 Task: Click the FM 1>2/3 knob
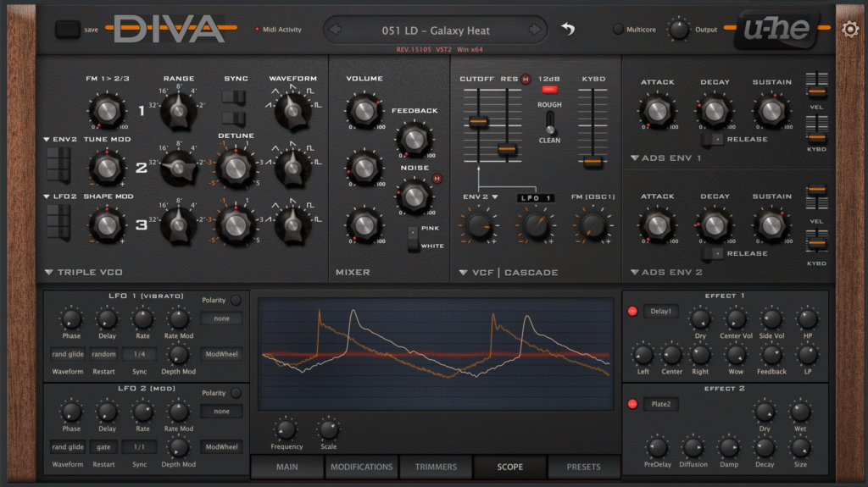(x=107, y=111)
